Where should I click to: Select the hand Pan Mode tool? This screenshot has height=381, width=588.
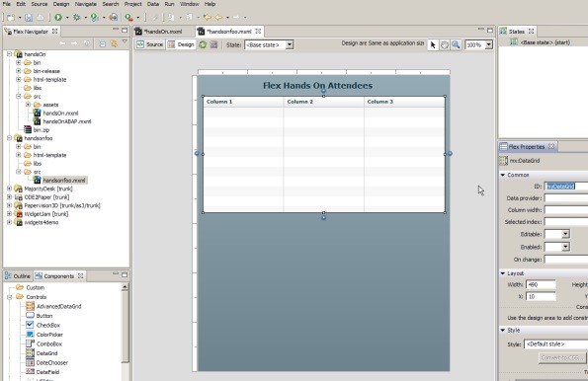coord(445,45)
